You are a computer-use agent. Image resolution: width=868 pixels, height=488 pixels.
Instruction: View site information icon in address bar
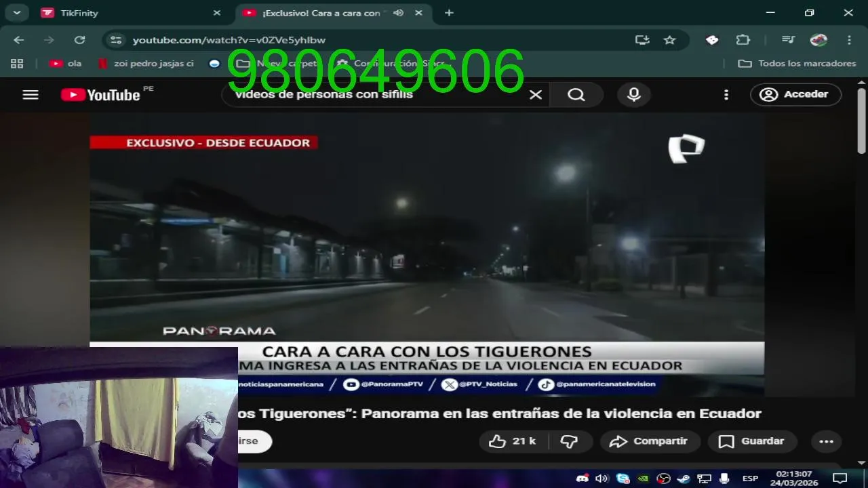[116, 40]
